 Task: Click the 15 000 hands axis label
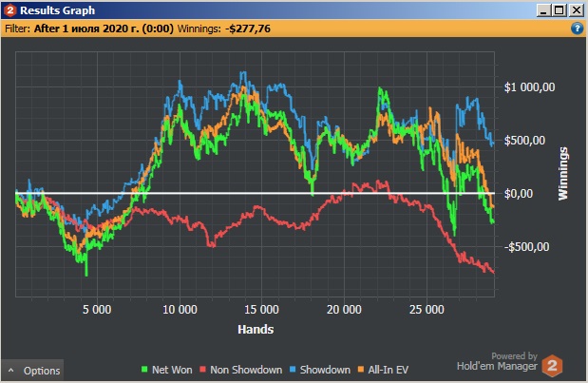coord(262,310)
